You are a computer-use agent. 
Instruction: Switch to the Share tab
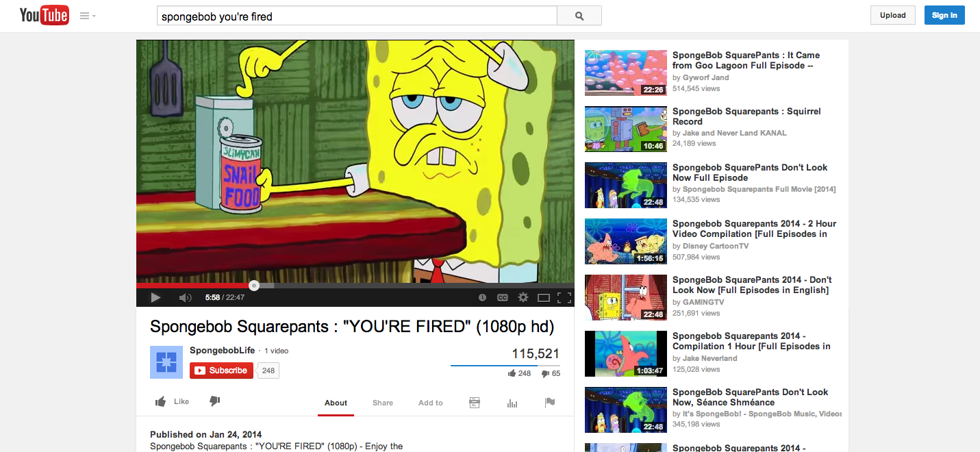[383, 403]
